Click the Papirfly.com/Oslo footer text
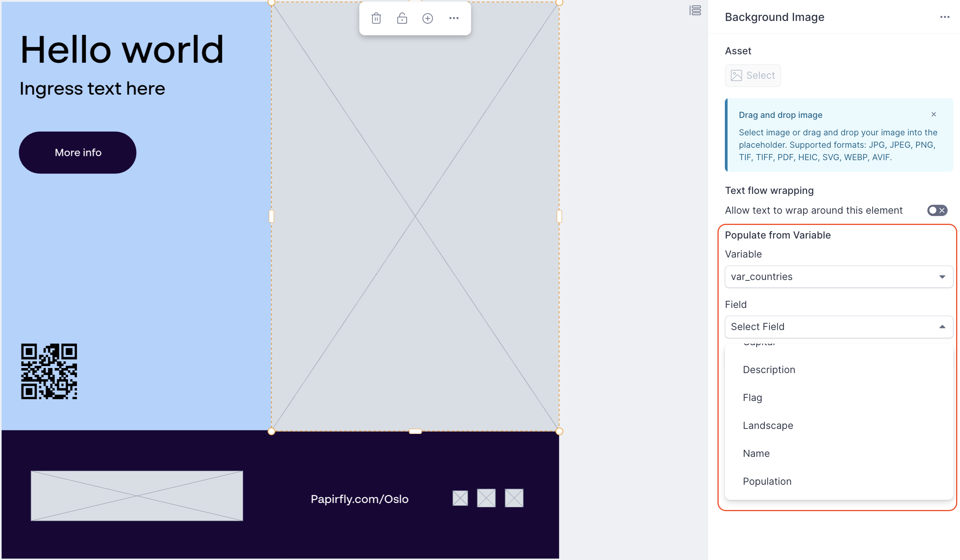 pyautogui.click(x=359, y=499)
